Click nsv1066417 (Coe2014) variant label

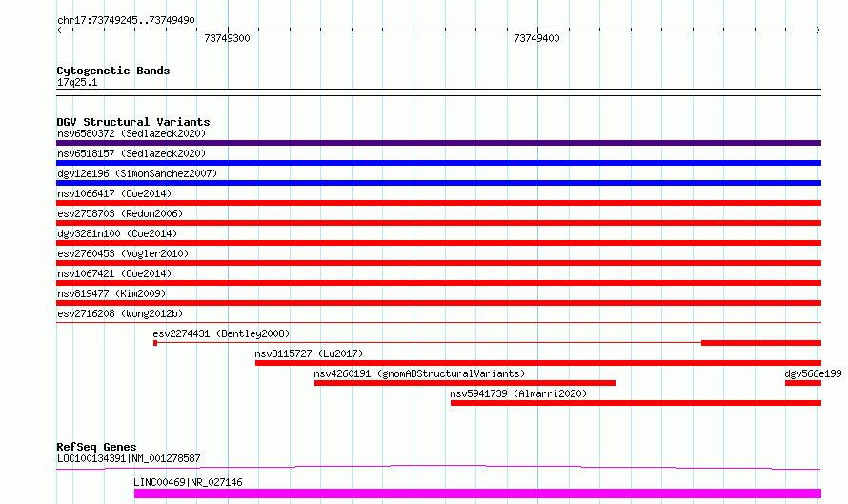tap(114, 193)
